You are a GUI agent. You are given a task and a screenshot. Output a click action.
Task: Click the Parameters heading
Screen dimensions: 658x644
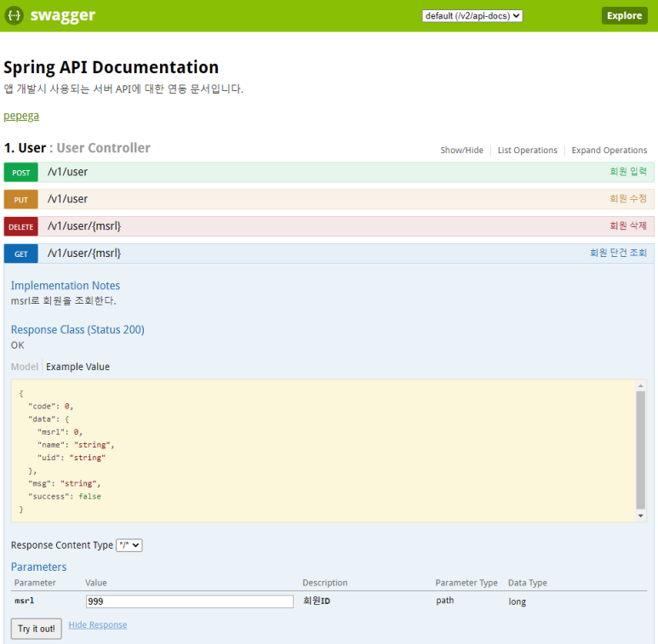38,567
